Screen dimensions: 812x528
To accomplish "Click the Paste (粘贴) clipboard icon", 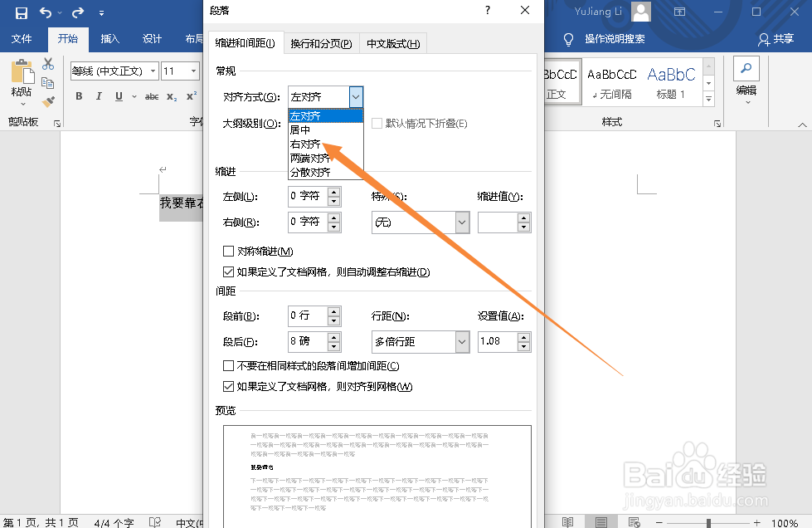I will coord(22,72).
